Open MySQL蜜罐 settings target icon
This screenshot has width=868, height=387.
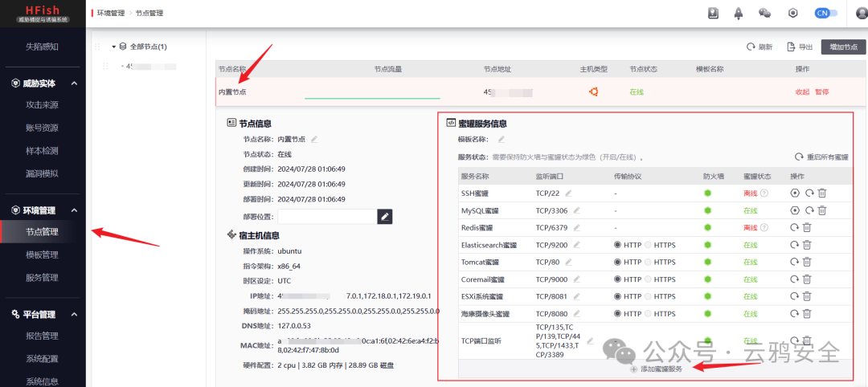tap(795, 210)
